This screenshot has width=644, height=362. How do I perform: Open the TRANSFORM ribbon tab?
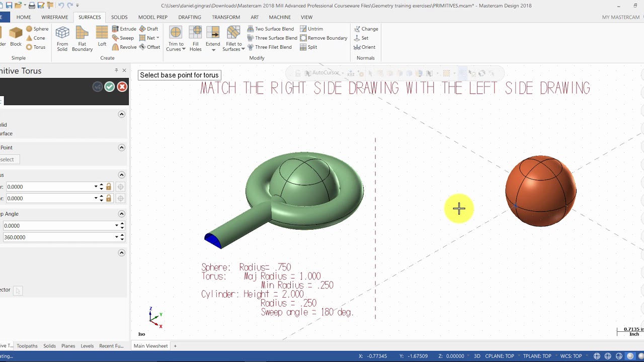pos(226,17)
